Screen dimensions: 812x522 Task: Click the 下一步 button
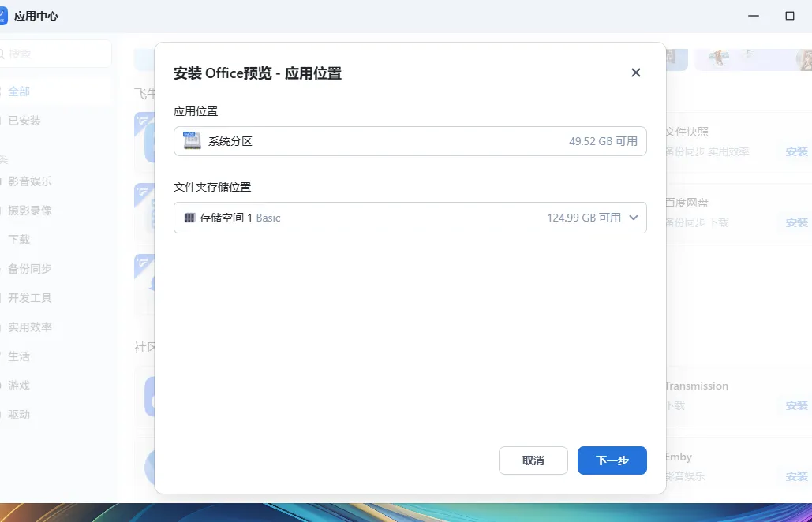click(x=612, y=460)
